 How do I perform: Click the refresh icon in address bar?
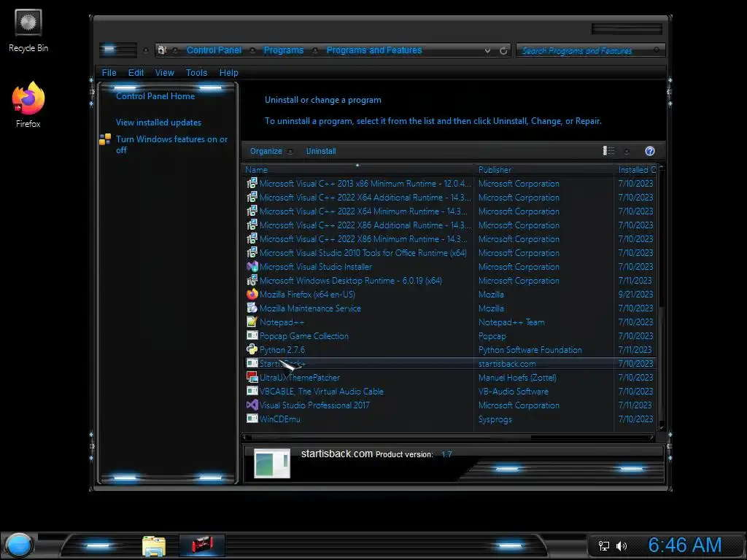[503, 50]
